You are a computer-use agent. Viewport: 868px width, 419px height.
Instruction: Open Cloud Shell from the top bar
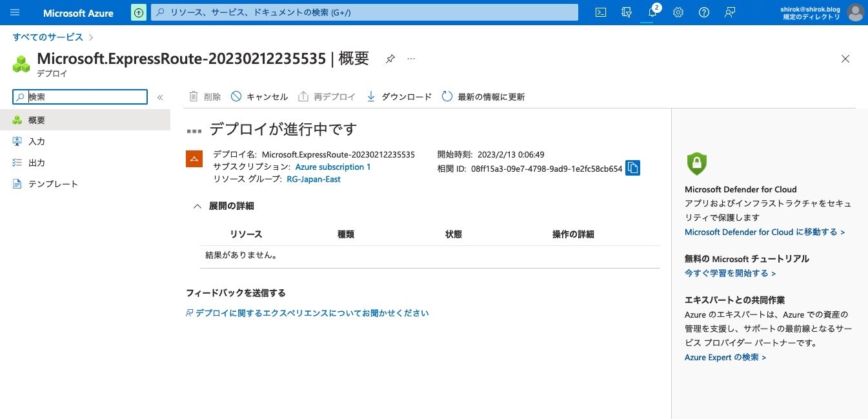point(600,12)
